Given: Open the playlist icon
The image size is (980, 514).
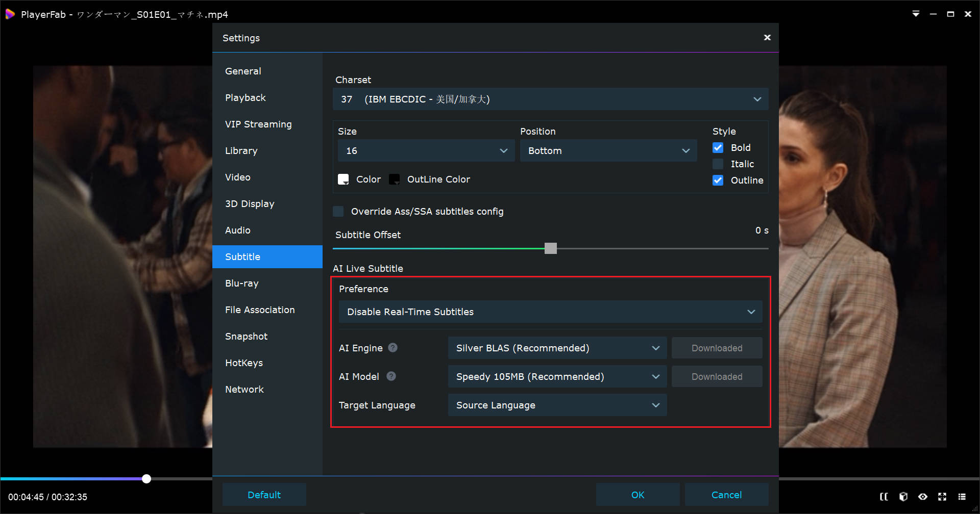Looking at the screenshot, I should 962,496.
